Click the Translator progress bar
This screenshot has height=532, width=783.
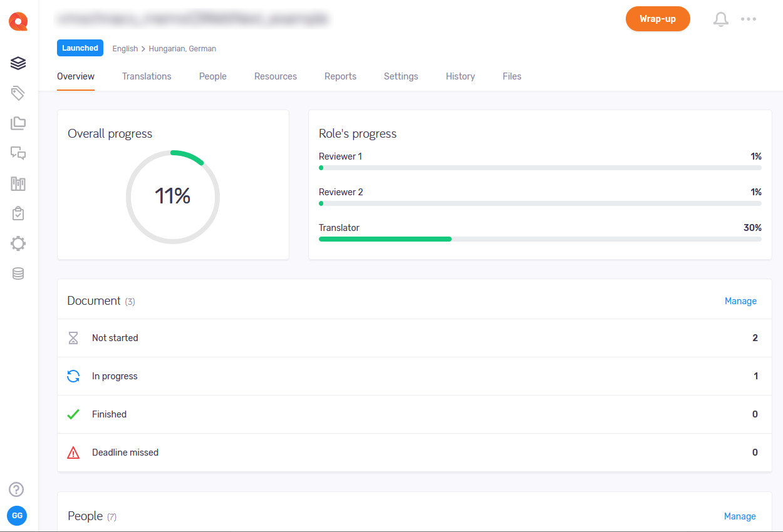pos(539,239)
